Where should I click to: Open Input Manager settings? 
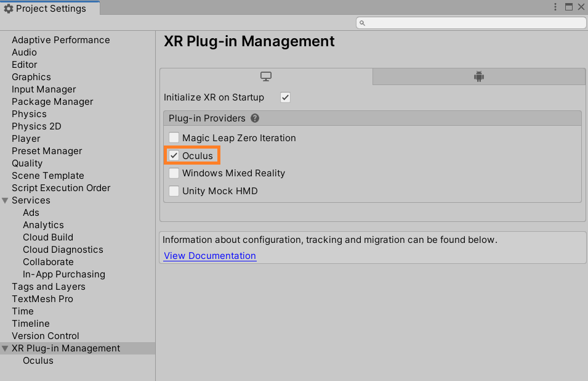pyautogui.click(x=44, y=89)
